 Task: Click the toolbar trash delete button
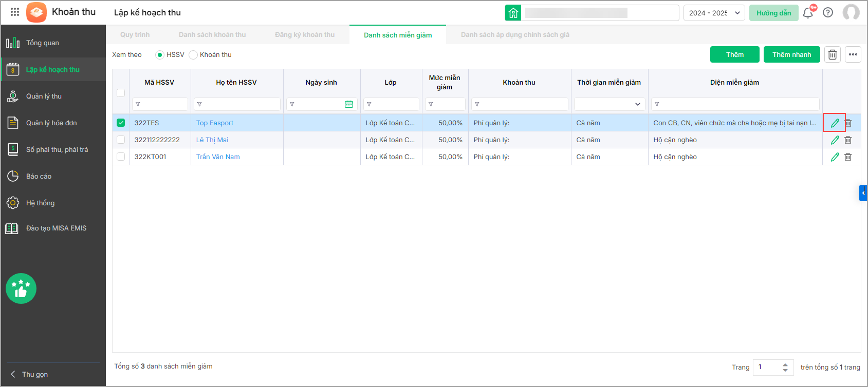pyautogui.click(x=833, y=54)
